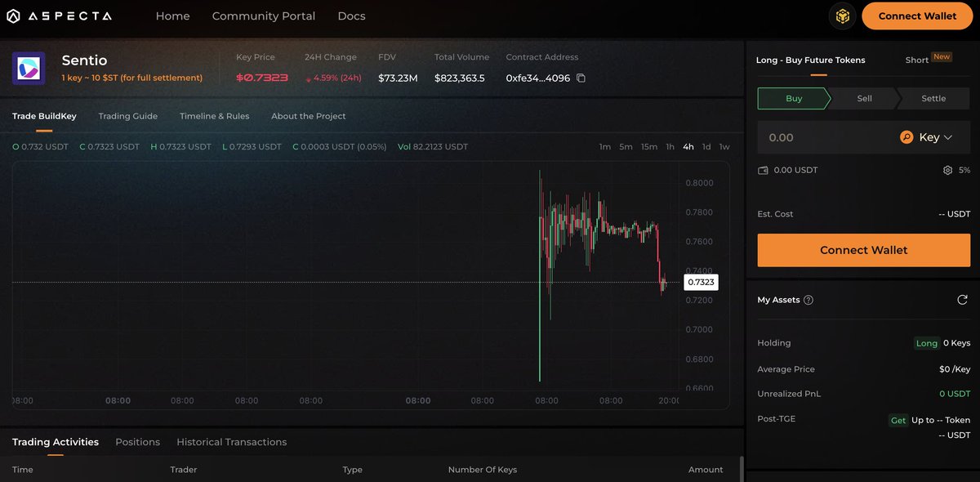Open Historical Transactions tab
Screen dimensions: 980x482
232,442
